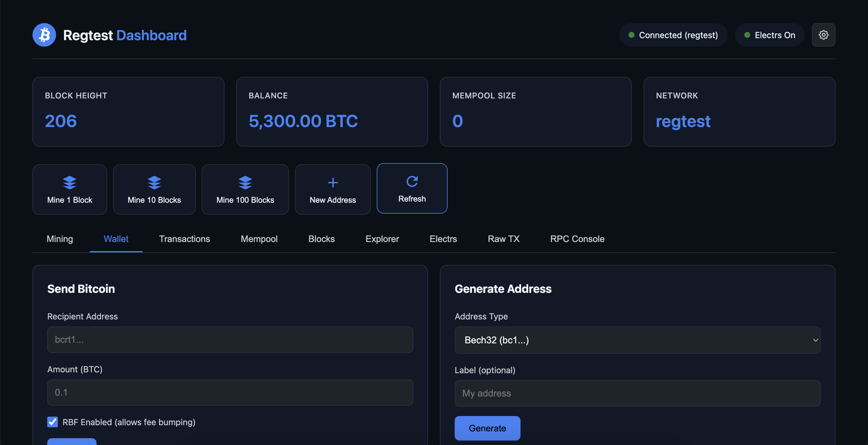Viewport: 868px width, 445px height.
Task: Click the Label (optional) input box
Action: coord(637,393)
